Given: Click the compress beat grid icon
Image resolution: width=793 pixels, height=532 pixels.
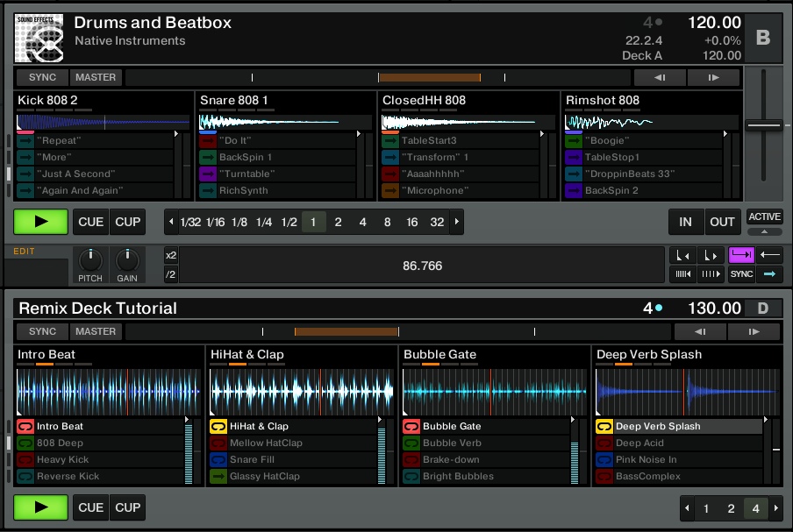Looking at the screenshot, I should pos(682,273).
